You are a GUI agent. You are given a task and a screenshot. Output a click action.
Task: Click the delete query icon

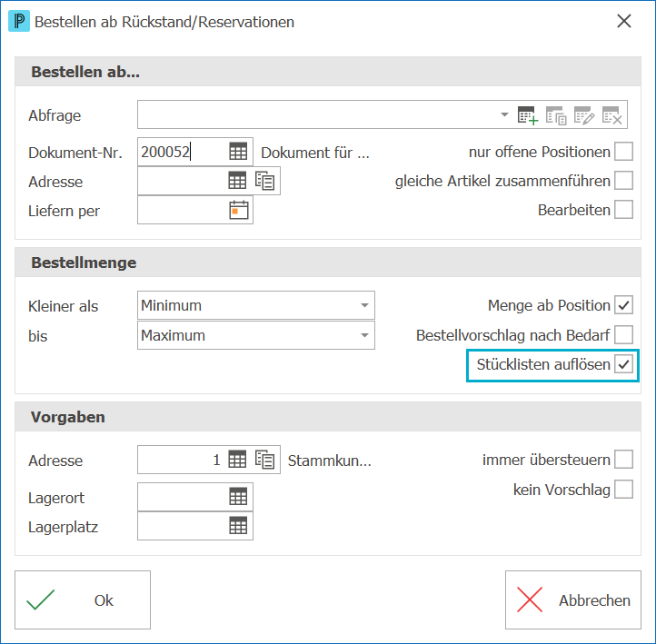612,115
